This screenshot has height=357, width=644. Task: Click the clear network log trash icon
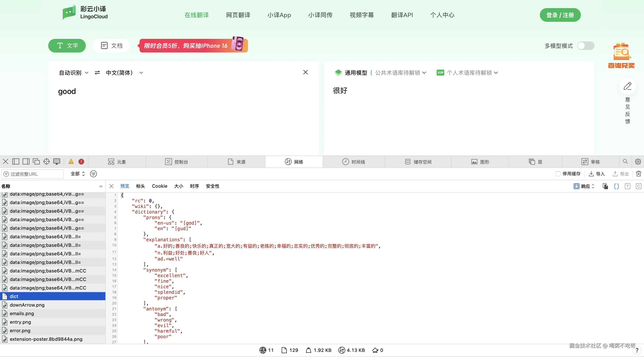(638, 174)
